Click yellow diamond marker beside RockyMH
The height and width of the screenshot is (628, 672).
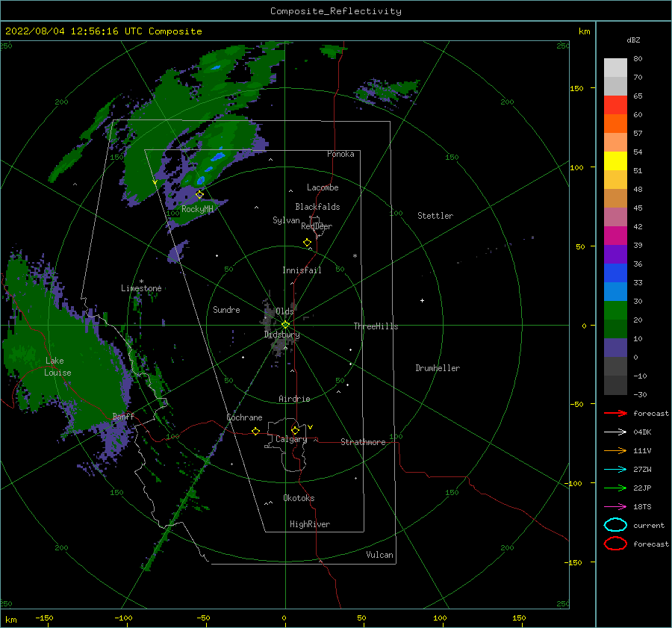(199, 195)
